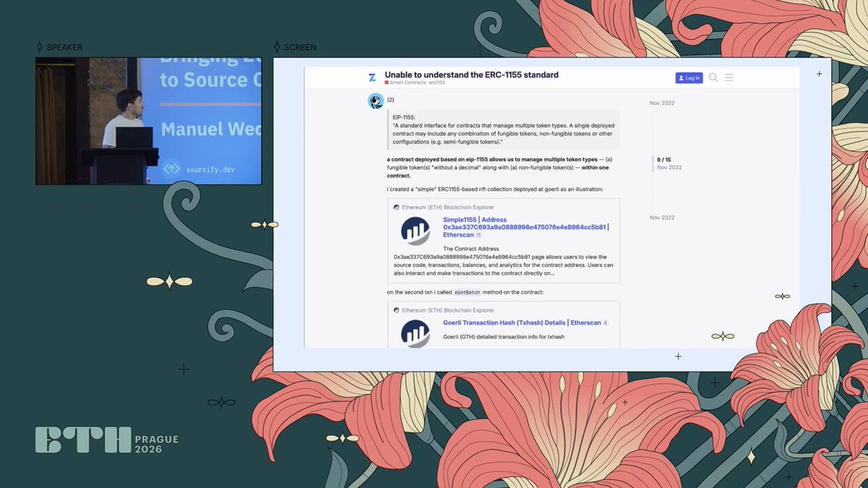Click the OpenZeppelin forum logo icon
The image size is (868, 488).
372,77
